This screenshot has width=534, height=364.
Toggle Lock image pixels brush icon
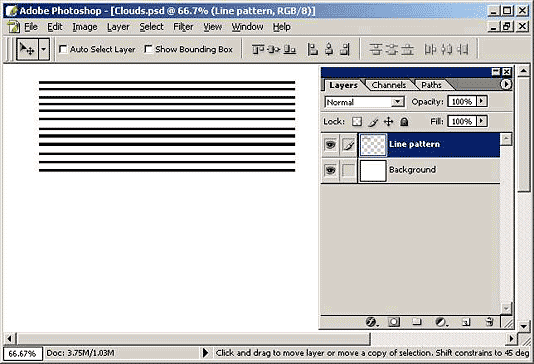click(373, 122)
